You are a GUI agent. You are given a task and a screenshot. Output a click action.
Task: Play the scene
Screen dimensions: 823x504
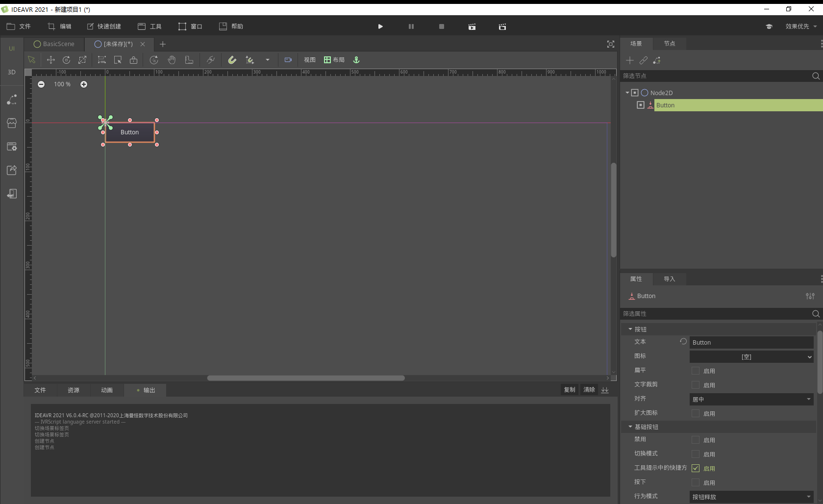click(380, 26)
